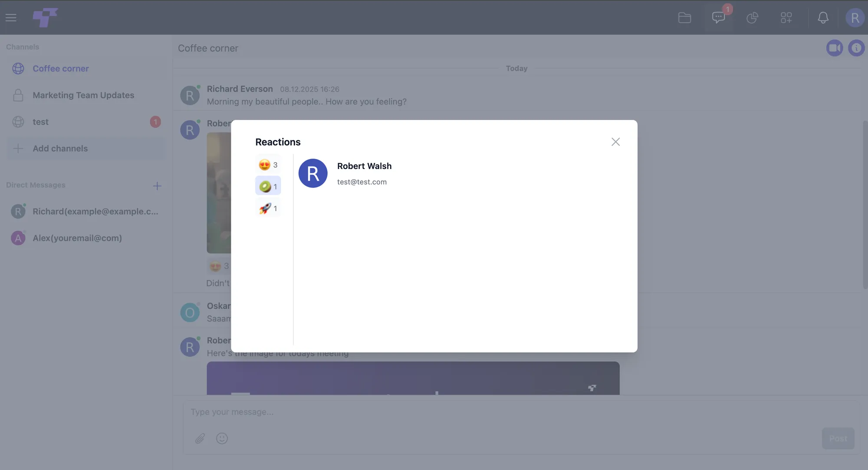Close the Reactions dialog
868x470 pixels.
click(x=615, y=142)
